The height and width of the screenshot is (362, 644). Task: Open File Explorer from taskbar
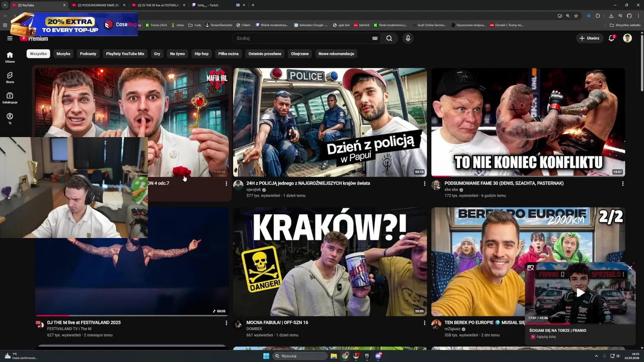tap(334, 356)
